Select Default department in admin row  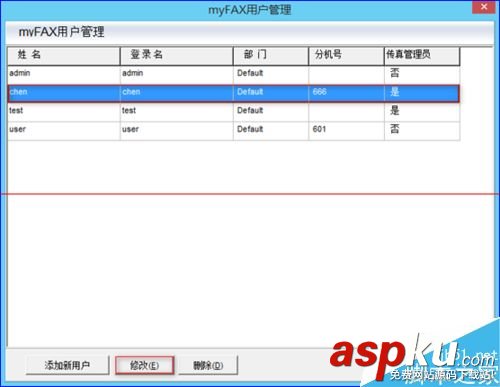(x=271, y=74)
